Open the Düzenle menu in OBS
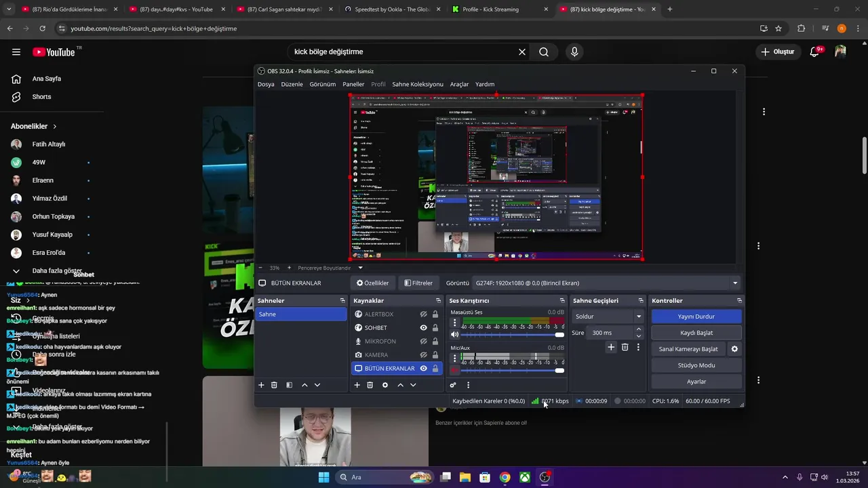This screenshot has width=868, height=488. (292, 84)
